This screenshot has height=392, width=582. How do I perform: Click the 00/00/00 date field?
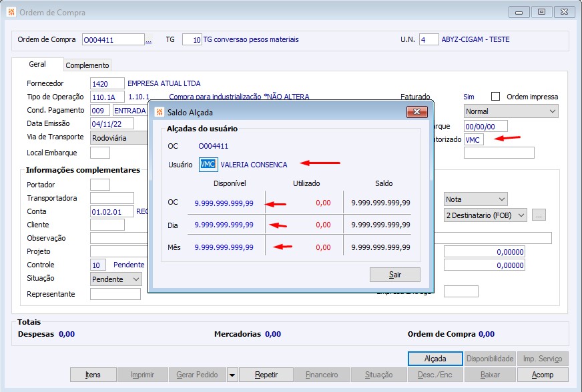tap(485, 127)
